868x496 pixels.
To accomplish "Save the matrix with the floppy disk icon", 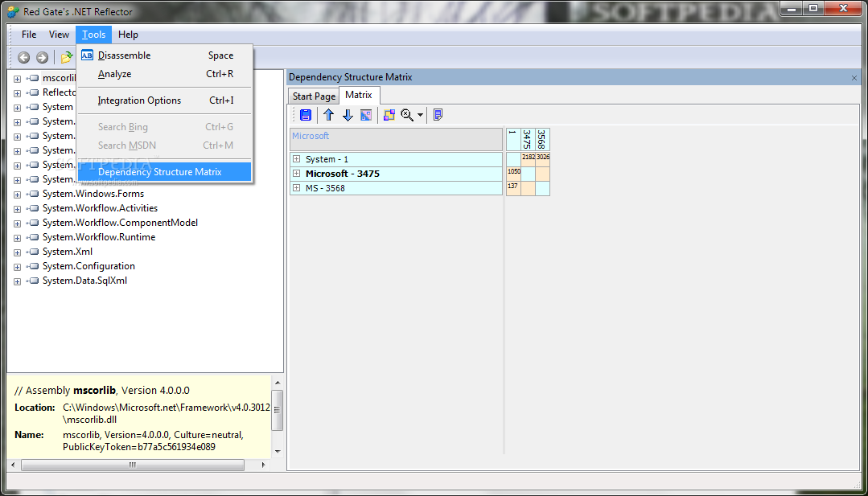I will click(x=306, y=115).
